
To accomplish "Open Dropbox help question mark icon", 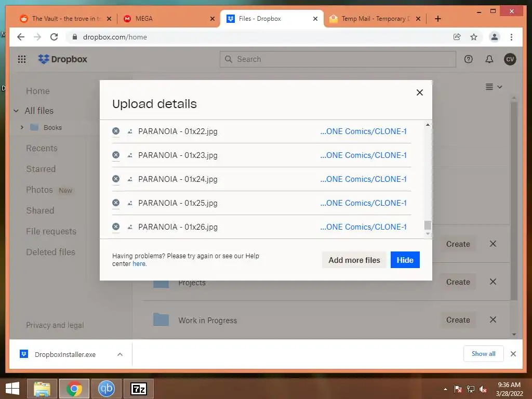I will [x=468, y=59].
